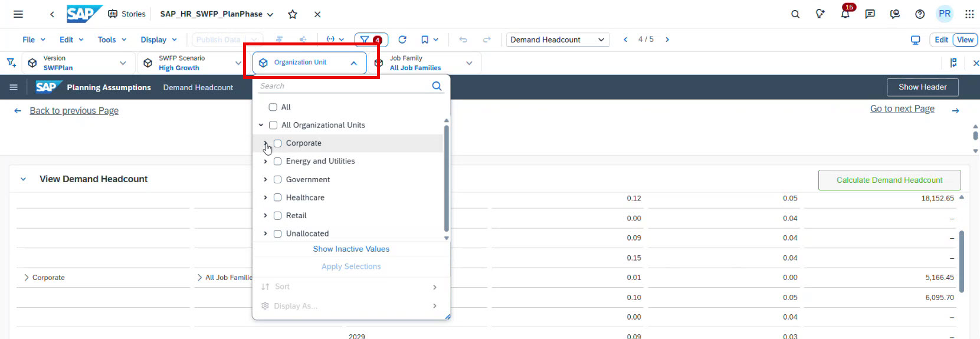This screenshot has height=339, width=980.
Task: Click Calculate Demand Headcount button
Action: [x=889, y=180]
